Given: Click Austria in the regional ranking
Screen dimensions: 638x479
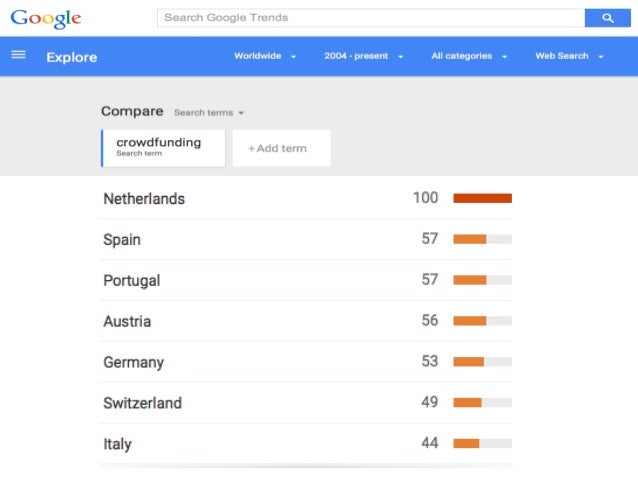Looking at the screenshot, I should click(x=127, y=322).
